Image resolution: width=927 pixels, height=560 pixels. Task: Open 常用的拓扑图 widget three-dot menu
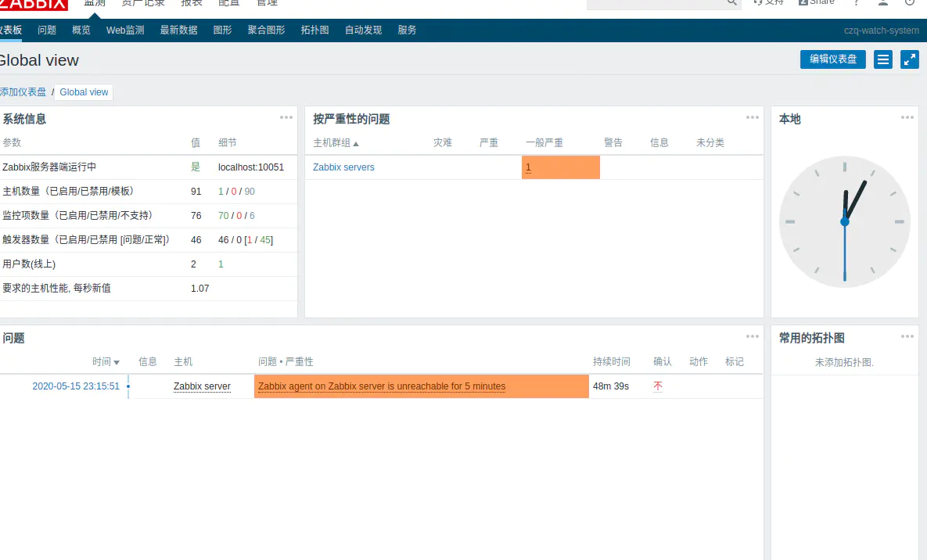(907, 336)
